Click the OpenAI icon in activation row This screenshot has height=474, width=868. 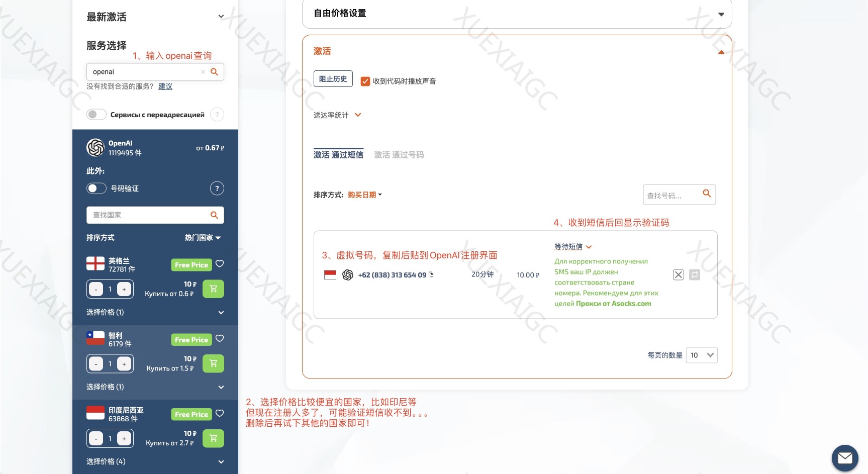348,275
